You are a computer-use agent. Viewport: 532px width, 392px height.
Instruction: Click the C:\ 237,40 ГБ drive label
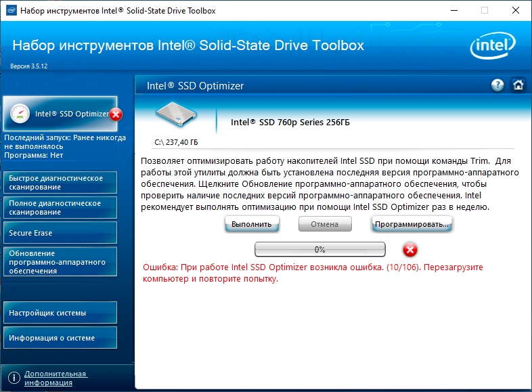coord(176,142)
